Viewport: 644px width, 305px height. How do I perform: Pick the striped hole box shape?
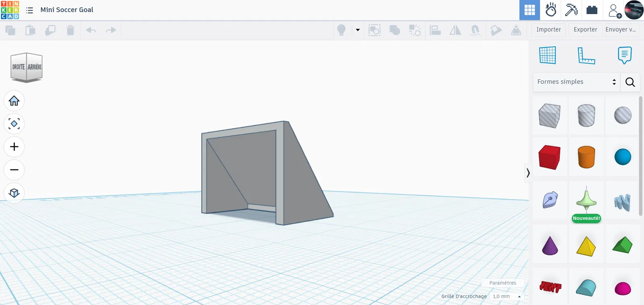550,115
